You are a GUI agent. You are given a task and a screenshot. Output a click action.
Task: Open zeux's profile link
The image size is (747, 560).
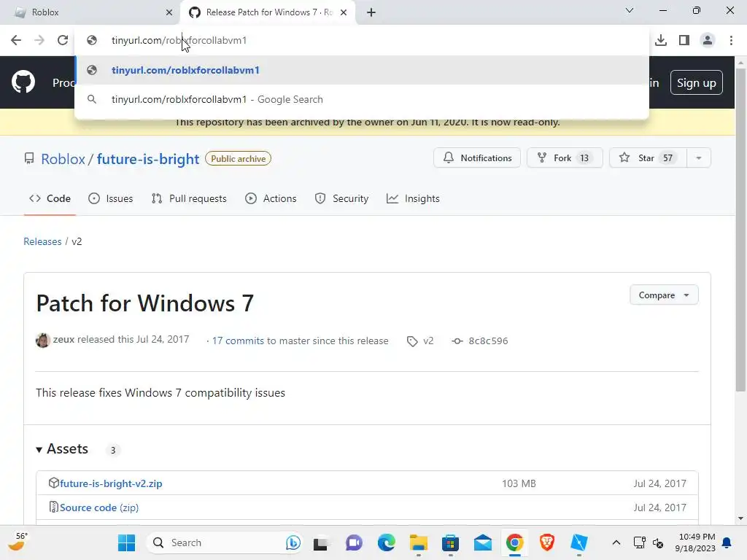click(63, 340)
